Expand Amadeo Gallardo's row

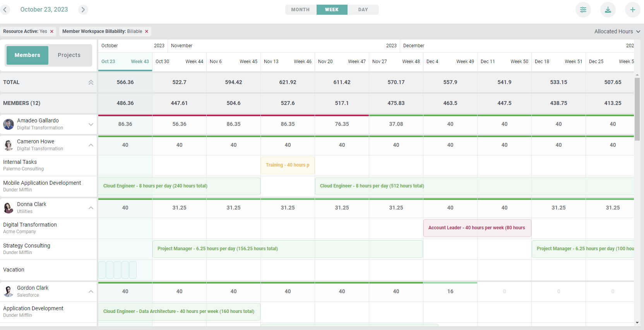click(x=91, y=124)
